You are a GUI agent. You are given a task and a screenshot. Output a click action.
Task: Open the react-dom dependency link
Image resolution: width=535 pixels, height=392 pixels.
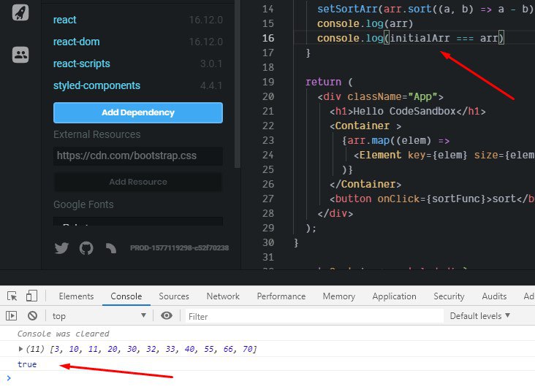tap(77, 42)
